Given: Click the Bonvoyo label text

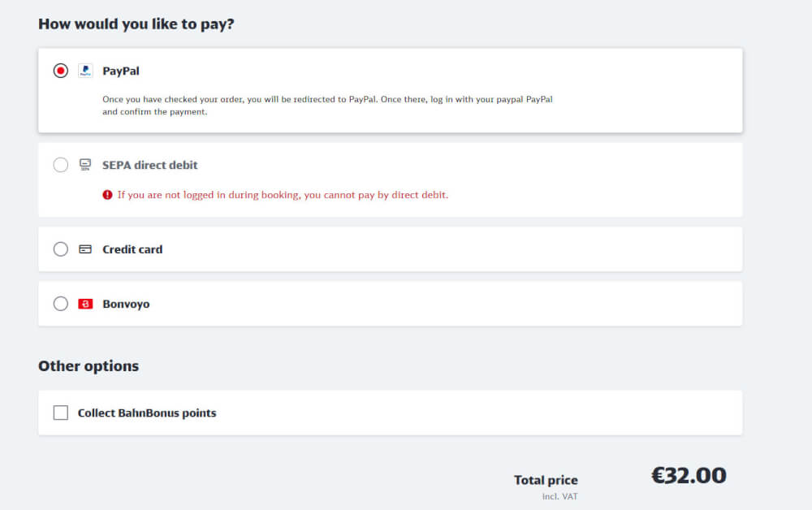Looking at the screenshot, I should (126, 304).
